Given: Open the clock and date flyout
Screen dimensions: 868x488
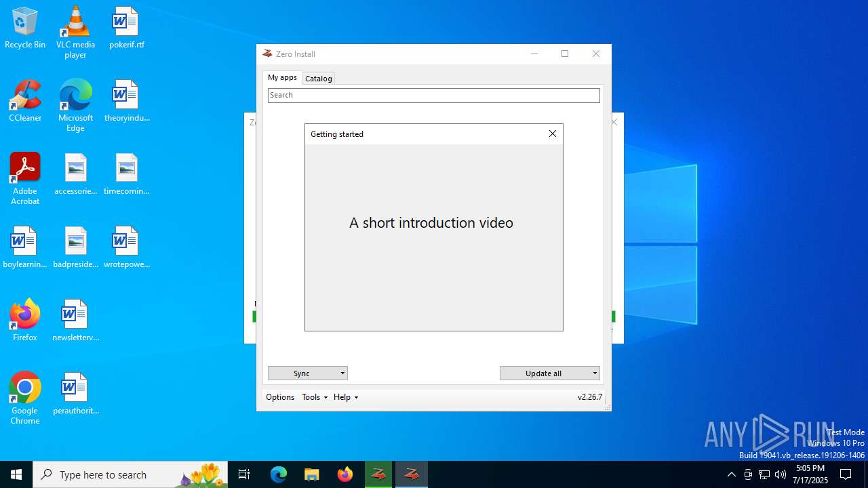Looking at the screenshot, I should coord(812,474).
